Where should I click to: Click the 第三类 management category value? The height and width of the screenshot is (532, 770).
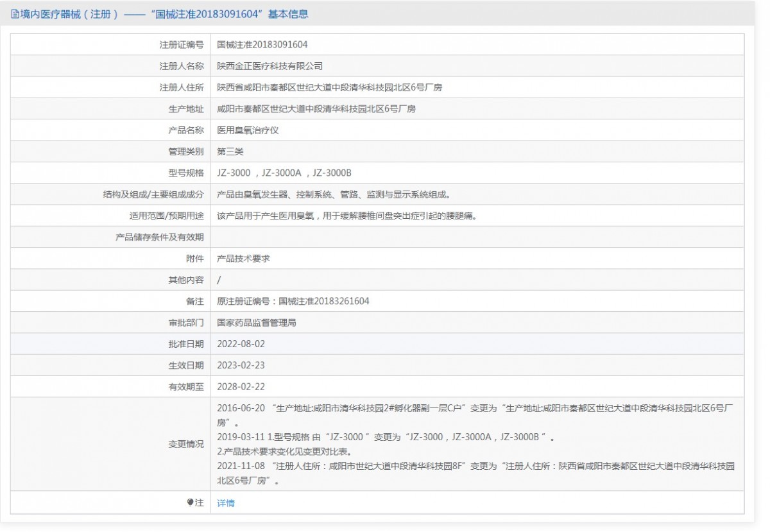[x=230, y=151]
